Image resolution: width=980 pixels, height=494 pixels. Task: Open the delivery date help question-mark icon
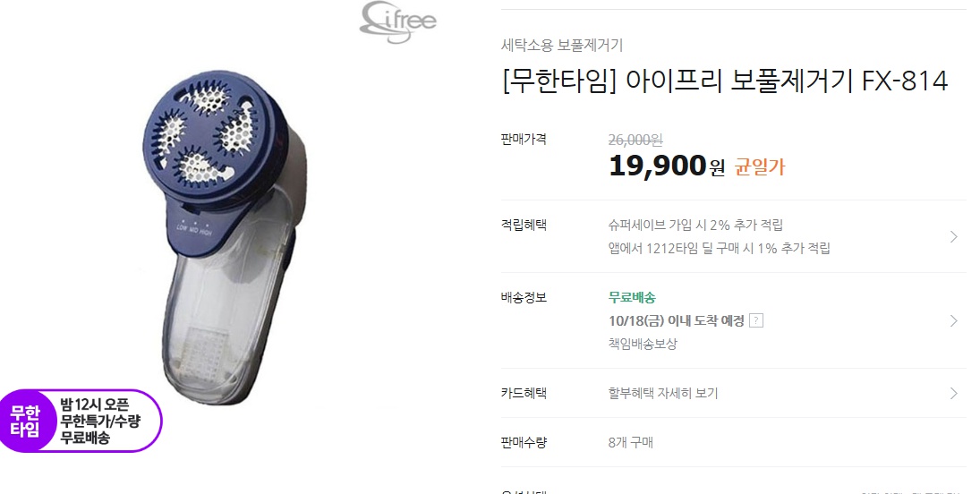(x=755, y=320)
